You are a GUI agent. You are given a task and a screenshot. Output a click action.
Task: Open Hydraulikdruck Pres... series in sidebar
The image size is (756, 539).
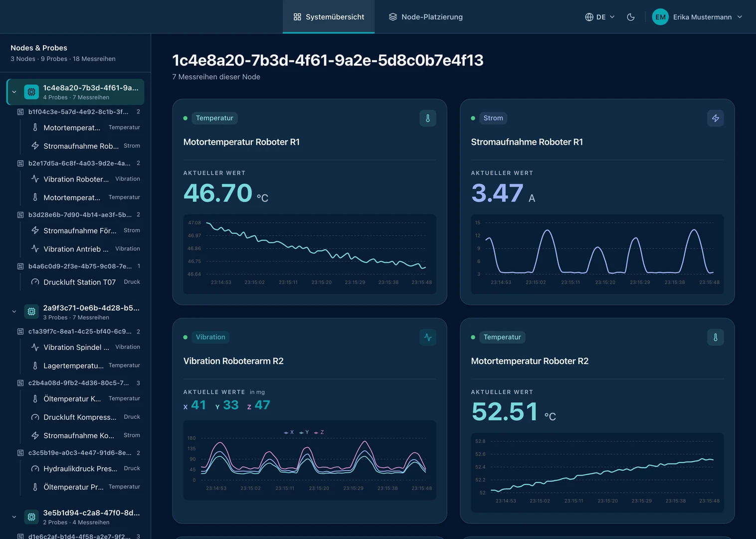click(x=85, y=469)
